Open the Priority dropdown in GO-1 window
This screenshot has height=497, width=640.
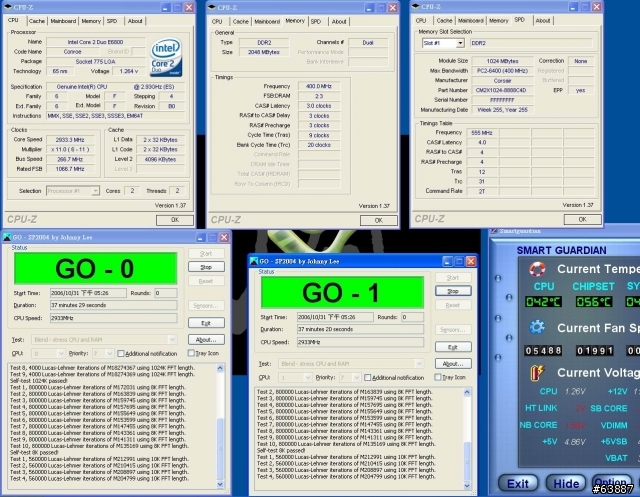pyautogui.click(x=356, y=377)
